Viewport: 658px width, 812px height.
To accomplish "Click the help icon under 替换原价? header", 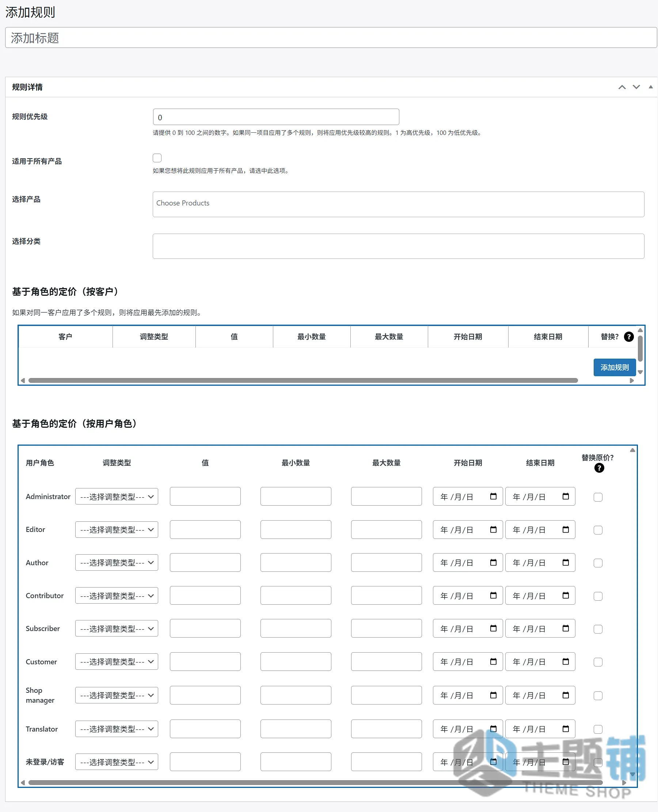I will [599, 468].
